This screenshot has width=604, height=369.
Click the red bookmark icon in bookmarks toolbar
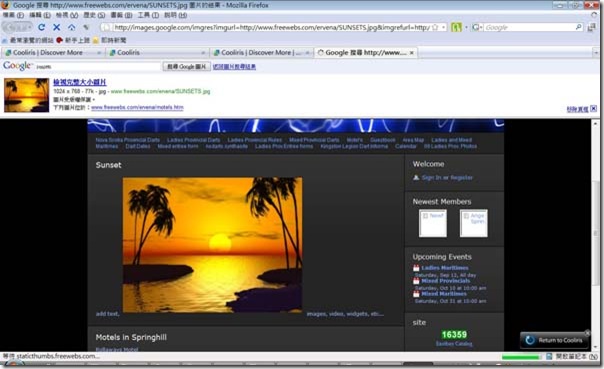coord(59,40)
